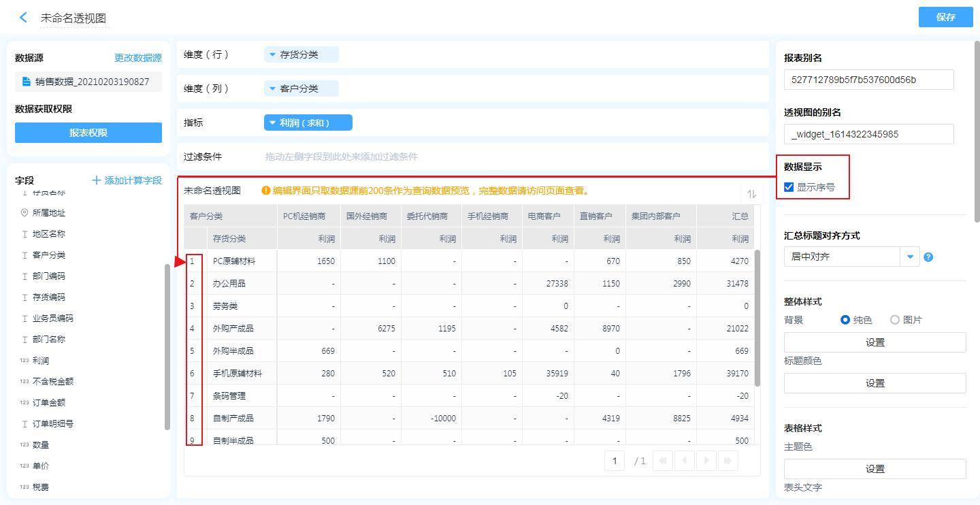Go to first page of pivot table
Image resolution: width=980 pixels, height=505 pixels.
(x=661, y=461)
